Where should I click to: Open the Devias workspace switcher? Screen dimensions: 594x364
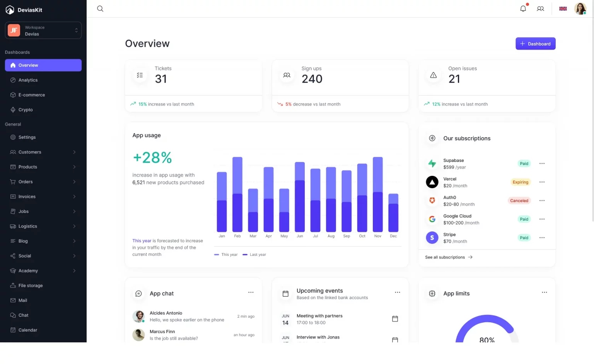(43, 30)
